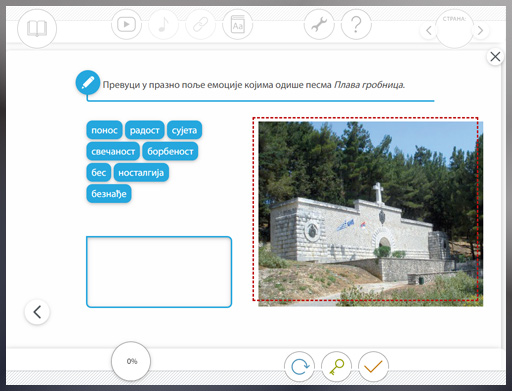
Task: Click the video play icon in toolbar
Action: pyautogui.click(x=126, y=24)
